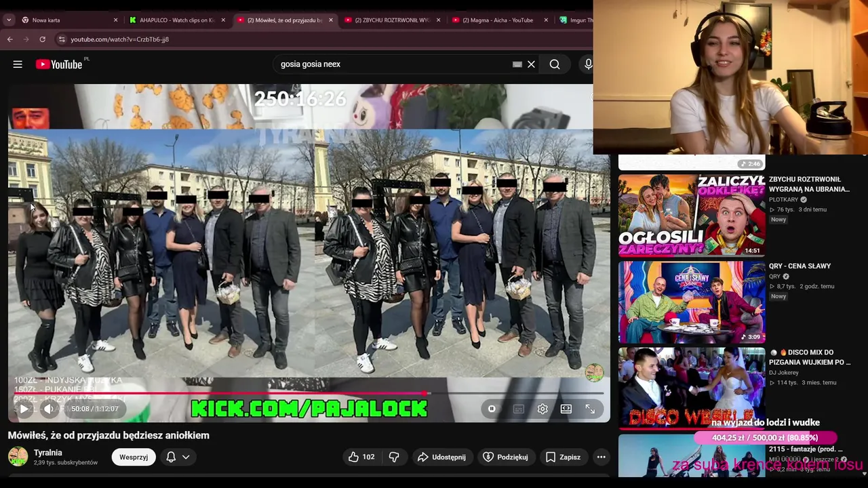Click the address bar URL youtube.com/watch
The height and width of the screenshot is (488, 868).
(119, 39)
